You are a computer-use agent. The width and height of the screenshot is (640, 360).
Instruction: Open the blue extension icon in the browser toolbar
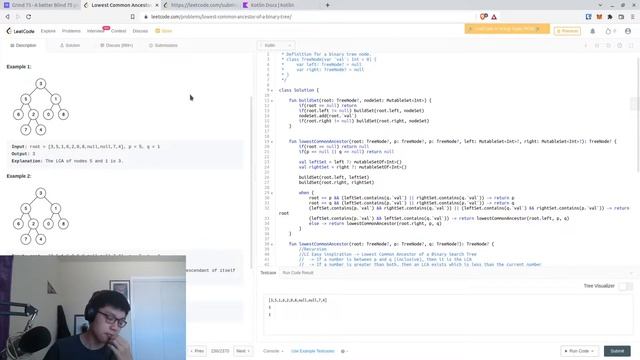click(589, 17)
